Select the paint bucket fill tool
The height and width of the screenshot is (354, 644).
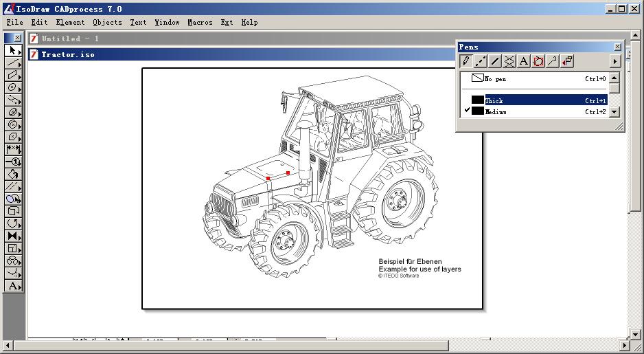pos(13,174)
